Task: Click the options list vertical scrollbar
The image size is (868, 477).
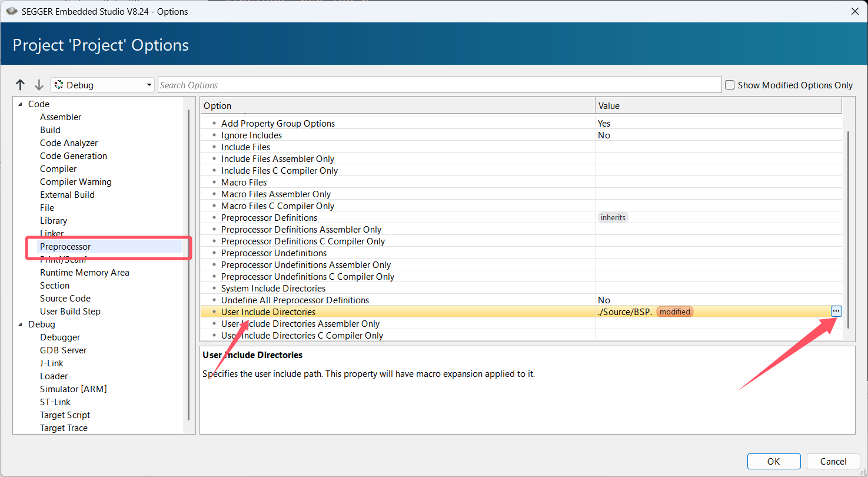Action: point(848,230)
